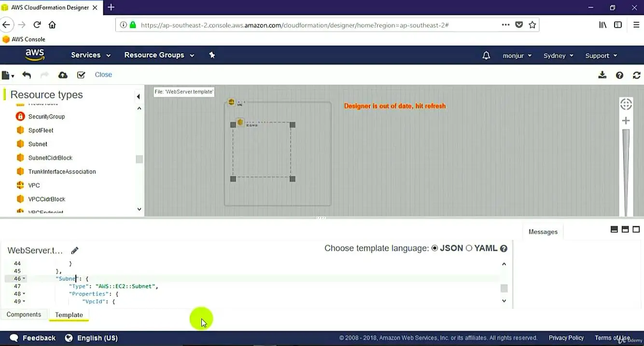Adjust the canvas zoom slider
The image size is (644, 346).
click(626, 171)
